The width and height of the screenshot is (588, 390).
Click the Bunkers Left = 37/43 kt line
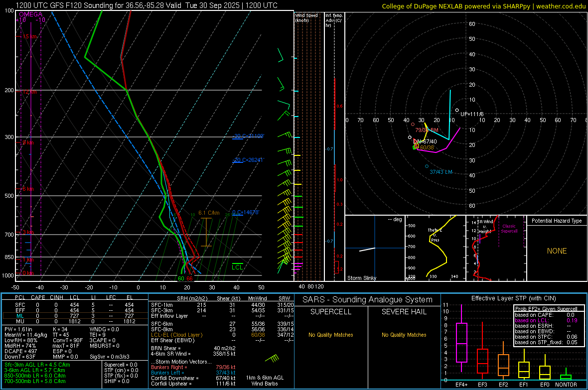(193, 373)
